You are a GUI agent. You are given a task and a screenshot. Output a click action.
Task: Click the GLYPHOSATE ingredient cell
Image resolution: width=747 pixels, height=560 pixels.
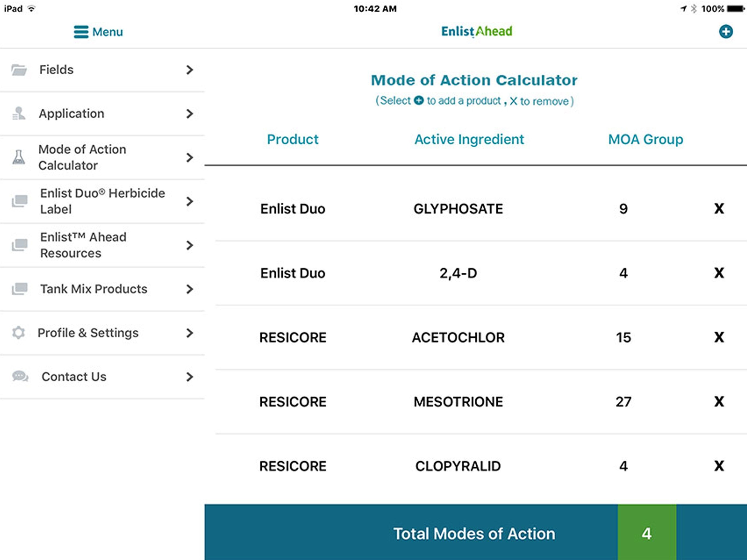click(458, 209)
